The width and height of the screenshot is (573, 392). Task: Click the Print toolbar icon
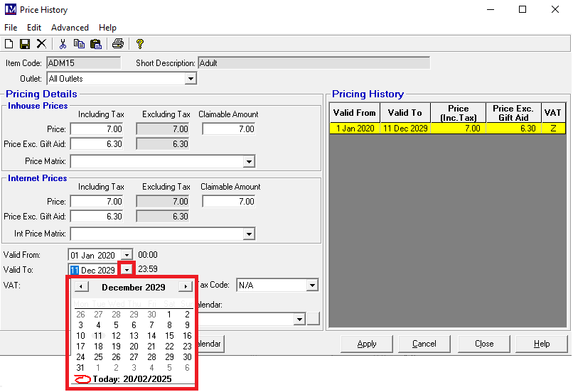118,44
